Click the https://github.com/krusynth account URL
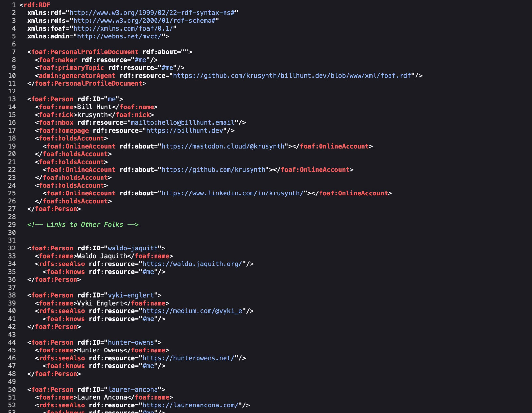The height and width of the screenshot is (413, 532). point(213,170)
